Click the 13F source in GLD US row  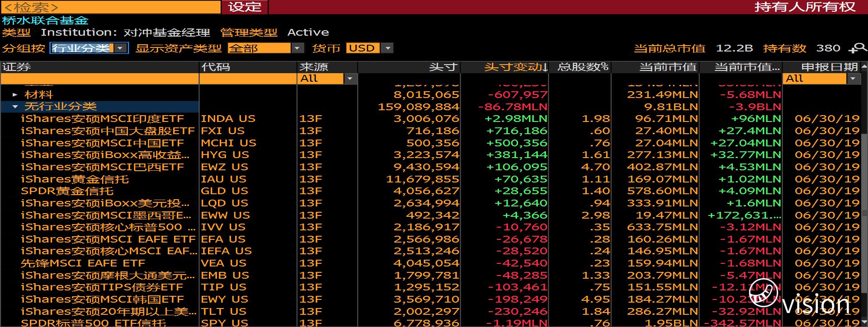coord(311,191)
